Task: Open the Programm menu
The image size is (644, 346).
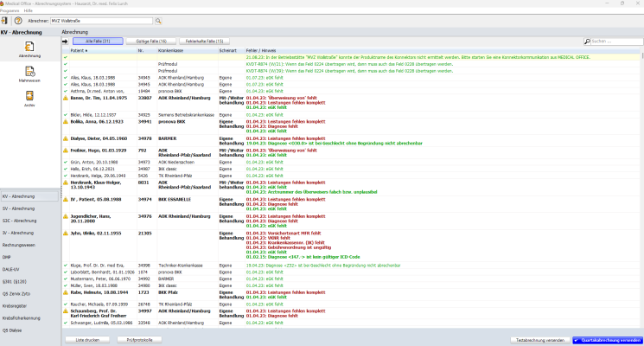Action: point(9,10)
